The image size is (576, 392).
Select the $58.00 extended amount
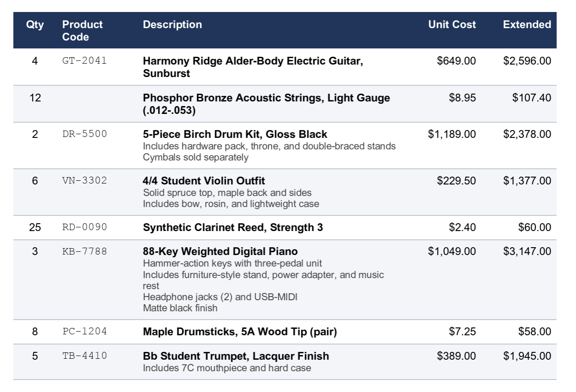[x=534, y=332]
